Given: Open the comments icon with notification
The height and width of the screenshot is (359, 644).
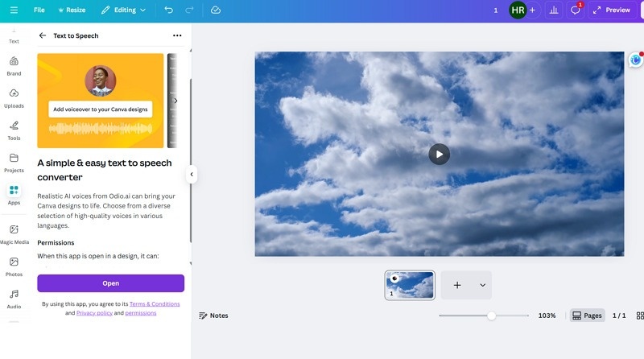Looking at the screenshot, I should (x=576, y=10).
